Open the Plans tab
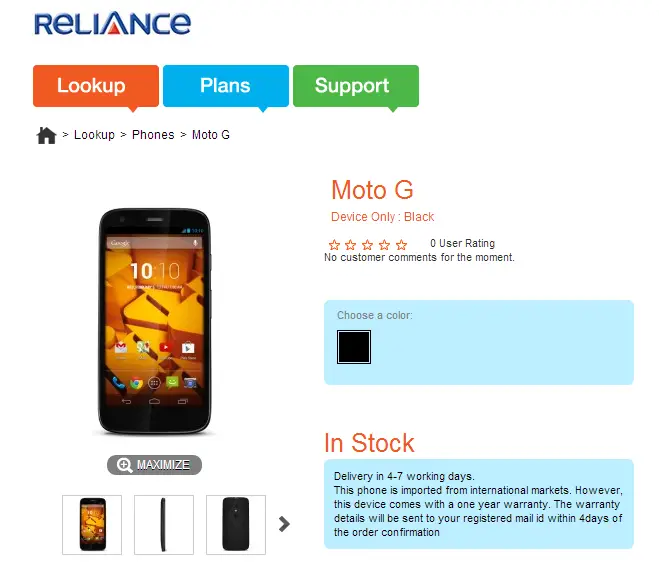The height and width of the screenshot is (565, 659). click(x=226, y=86)
